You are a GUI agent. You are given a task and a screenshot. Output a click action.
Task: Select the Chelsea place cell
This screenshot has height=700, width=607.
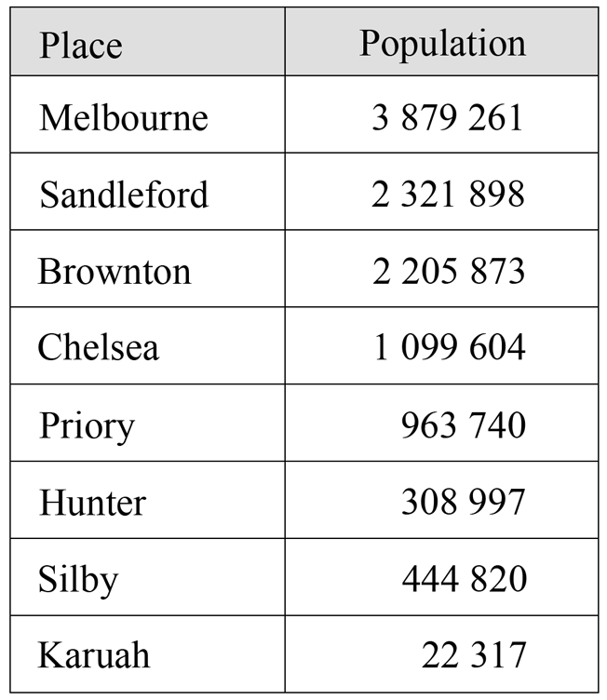147,345
